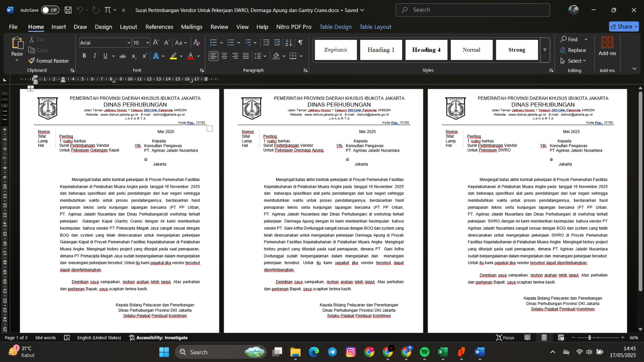Toggle Strikethrough formatting

[x=123, y=56]
